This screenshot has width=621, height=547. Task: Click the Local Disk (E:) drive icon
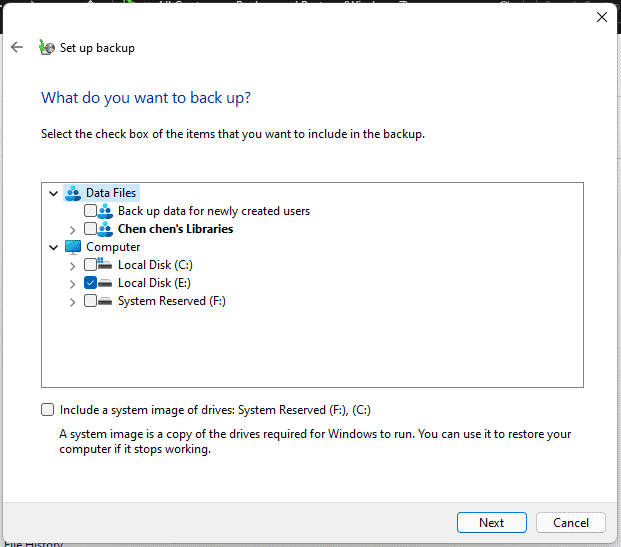pos(105,283)
